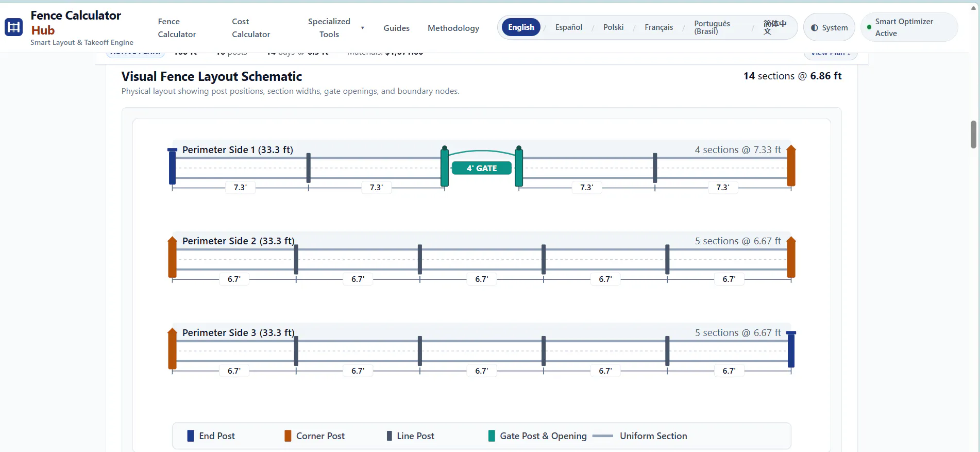Viewport: 980px width, 452px height.
Task: Click the Fence Calculator Hub title link
Action: pos(76,23)
